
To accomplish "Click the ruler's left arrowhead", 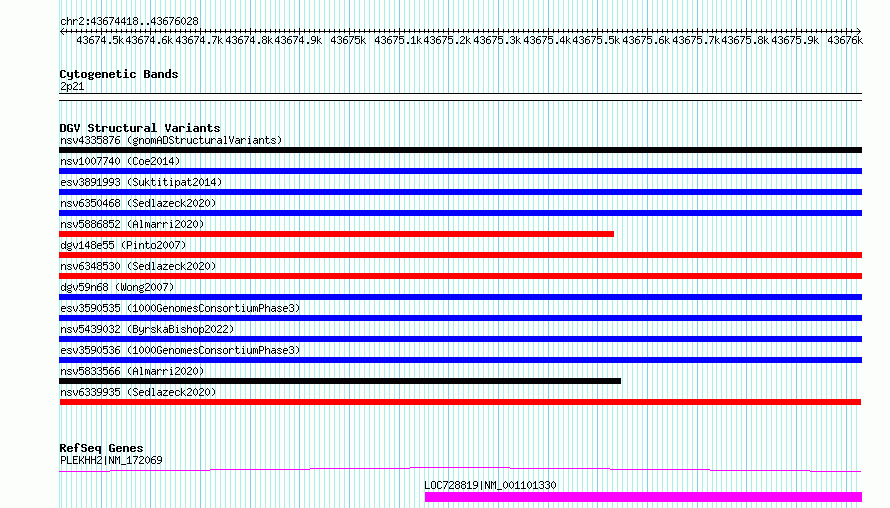I will click(62, 32).
